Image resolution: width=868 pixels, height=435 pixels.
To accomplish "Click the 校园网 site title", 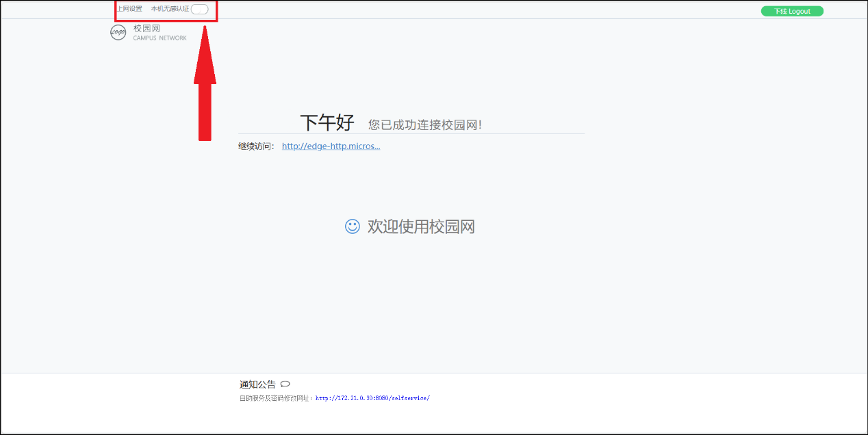I will (x=146, y=28).
